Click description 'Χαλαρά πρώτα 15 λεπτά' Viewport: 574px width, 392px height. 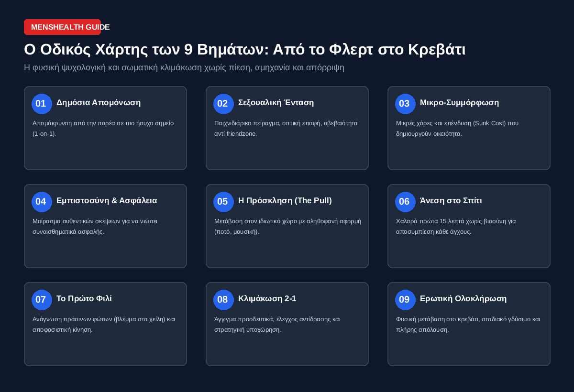coord(456,226)
